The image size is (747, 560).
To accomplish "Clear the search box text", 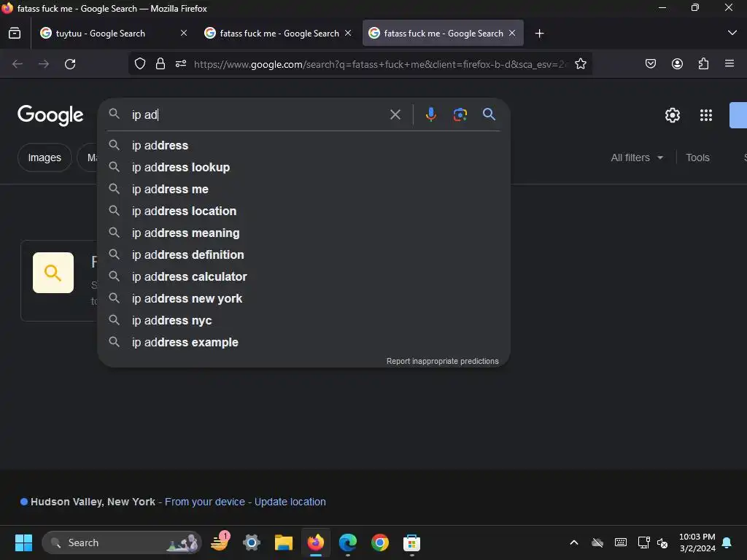I will click(395, 114).
